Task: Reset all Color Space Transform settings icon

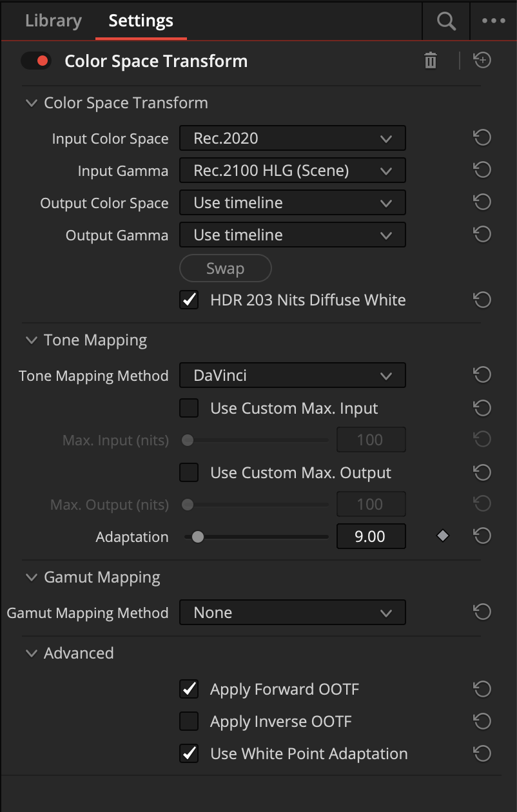Action: 482,61
